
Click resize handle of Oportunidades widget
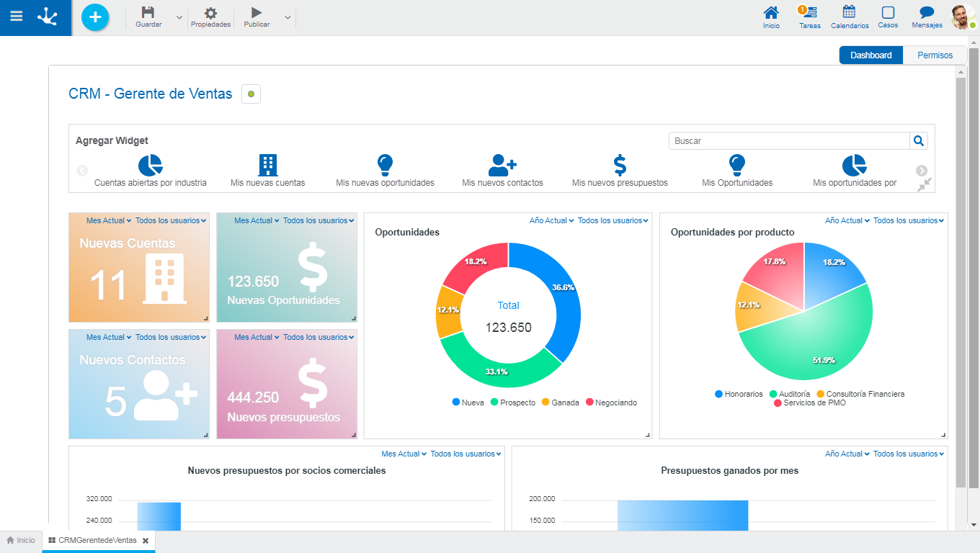[x=647, y=434]
